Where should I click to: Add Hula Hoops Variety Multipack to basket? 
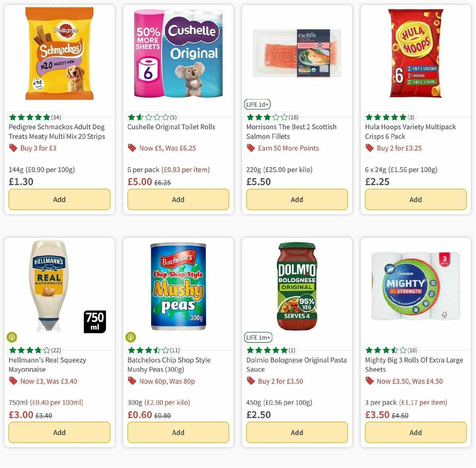(415, 199)
